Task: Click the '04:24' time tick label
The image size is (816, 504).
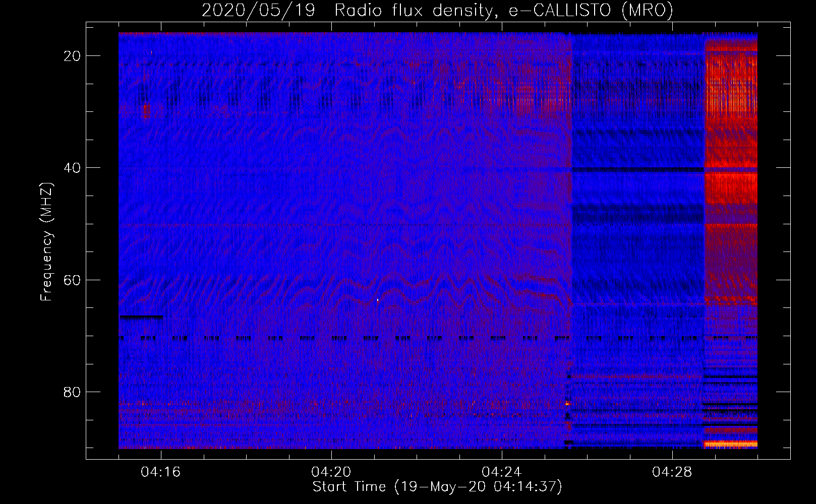Action: click(x=502, y=472)
